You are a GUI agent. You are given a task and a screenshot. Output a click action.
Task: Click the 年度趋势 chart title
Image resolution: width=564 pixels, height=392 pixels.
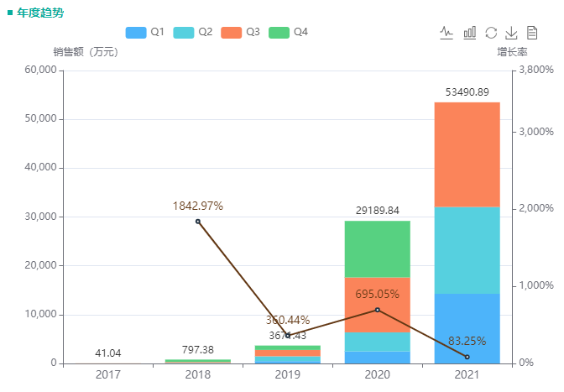pyautogui.click(x=39, y=13)
